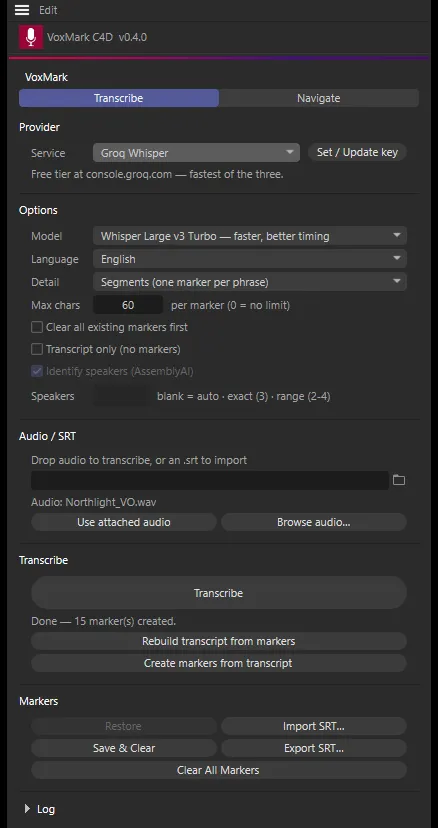
Task: Click the Max chars field showing 60
Action: (128, 305)
